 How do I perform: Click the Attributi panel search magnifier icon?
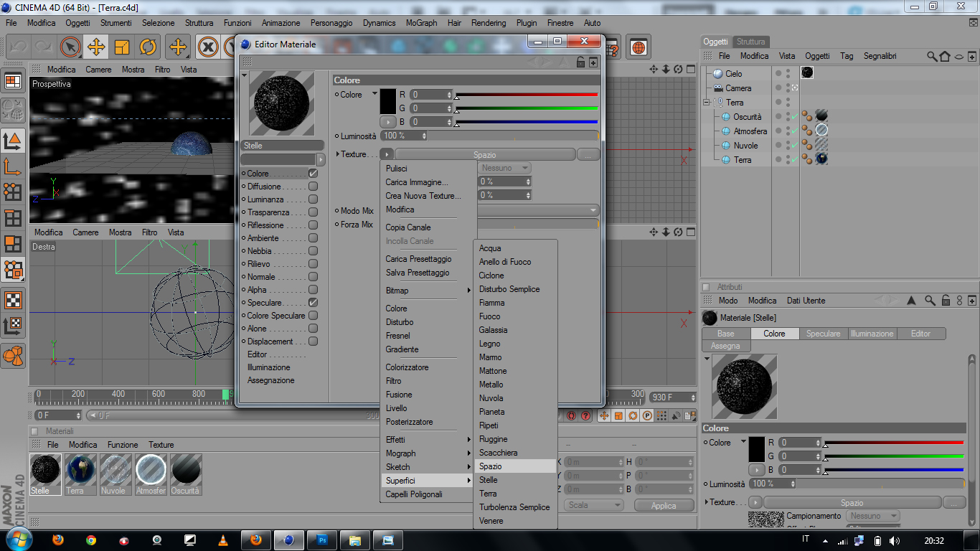[930, 301]
